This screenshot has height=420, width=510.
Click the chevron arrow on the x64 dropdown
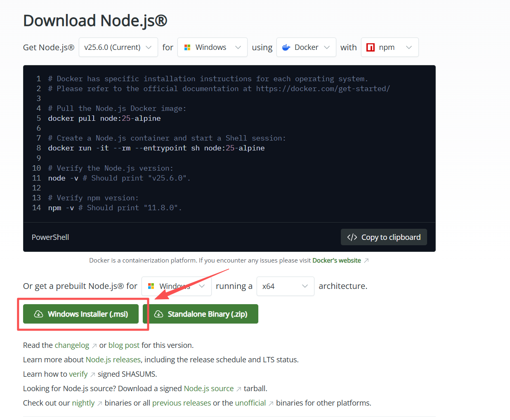(305, 286)
